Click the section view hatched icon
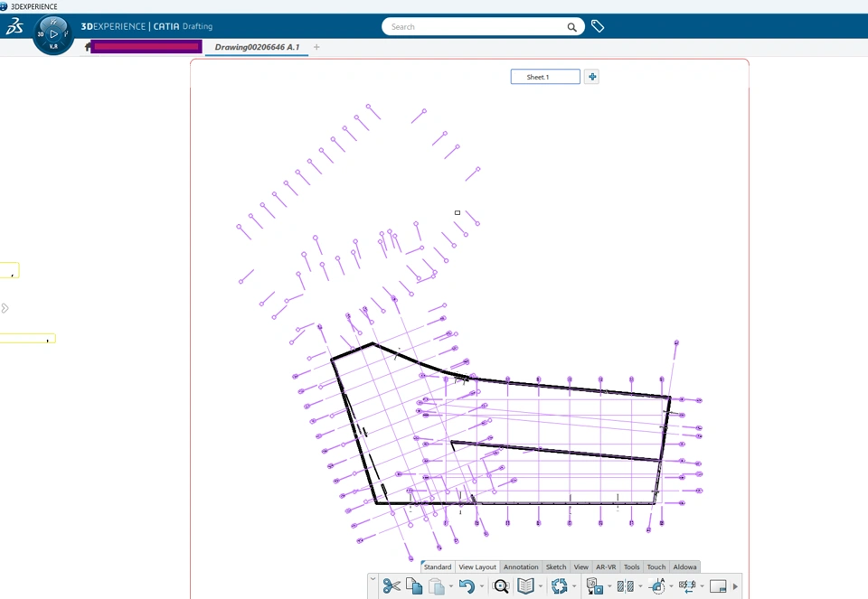 click(x=625, y=585)
